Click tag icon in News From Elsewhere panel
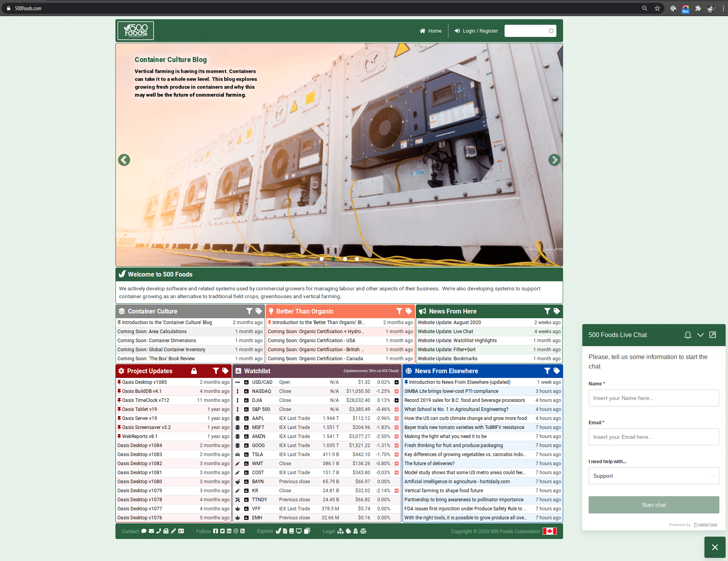 (x=556, y=371)
